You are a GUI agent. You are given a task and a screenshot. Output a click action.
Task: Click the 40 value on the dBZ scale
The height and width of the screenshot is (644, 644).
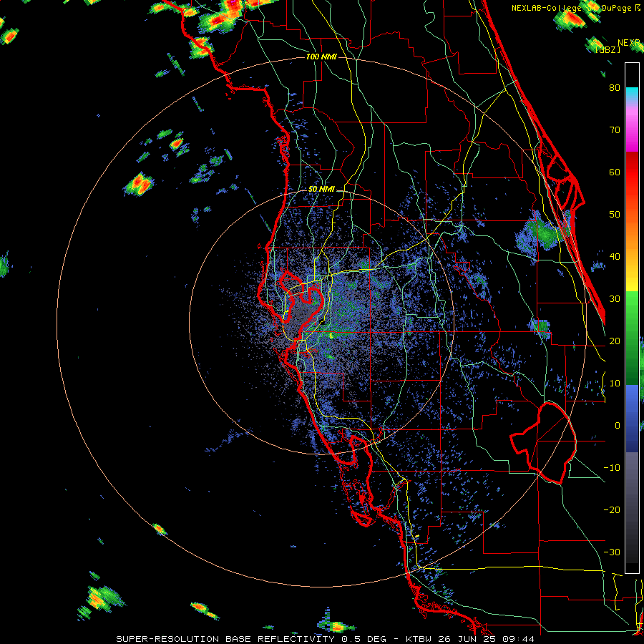(x=615, y=257)
